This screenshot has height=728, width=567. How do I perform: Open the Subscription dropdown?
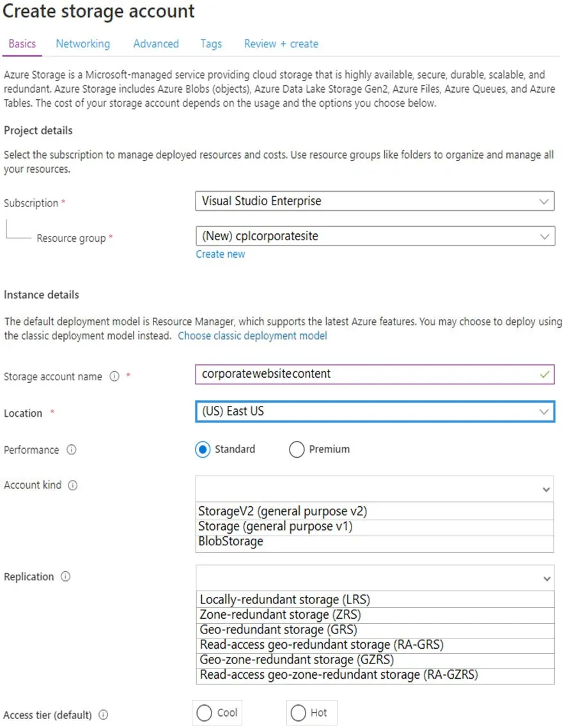point(375,201)
